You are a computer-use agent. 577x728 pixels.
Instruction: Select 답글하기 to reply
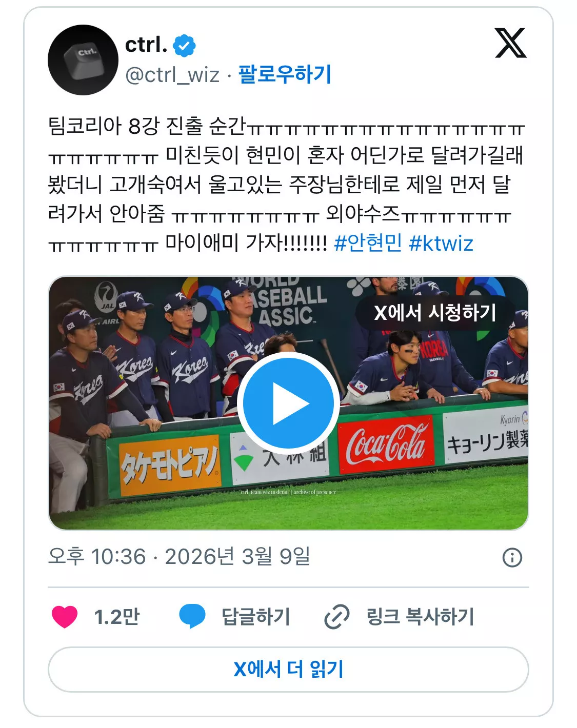[x=256, y=617]
